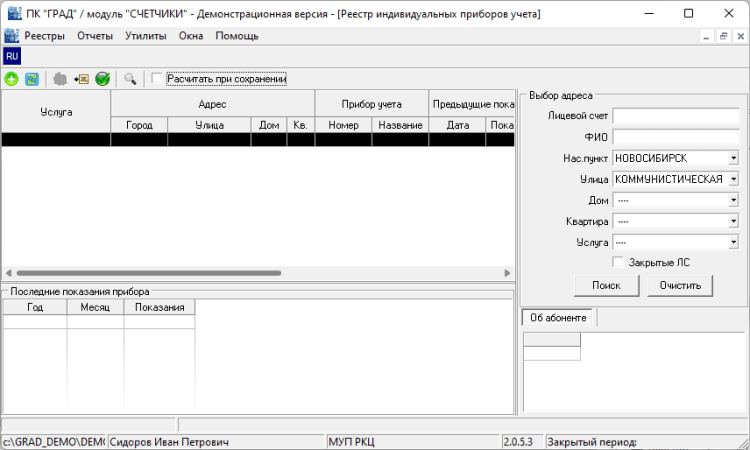Click the Показания column header

pos(159,307)
